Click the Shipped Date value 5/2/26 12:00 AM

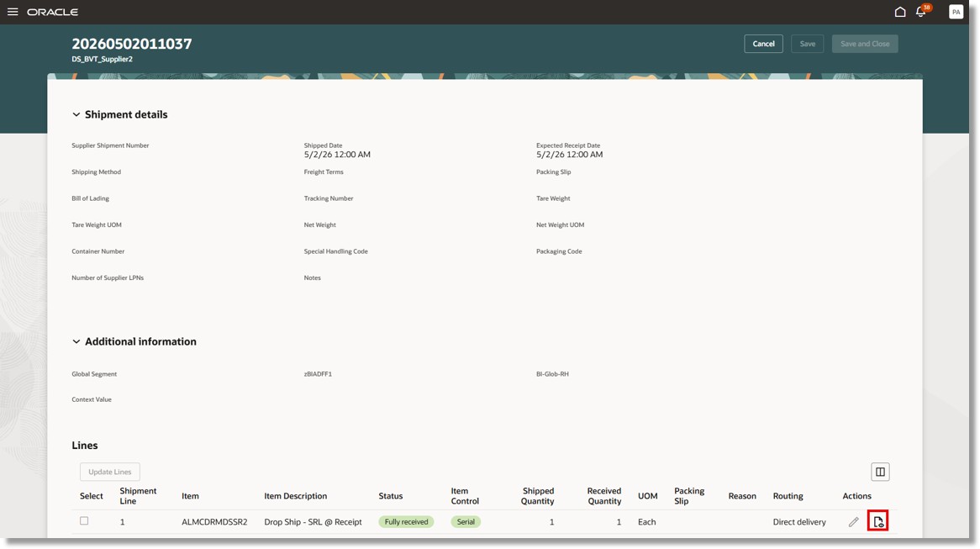(338, 155)
